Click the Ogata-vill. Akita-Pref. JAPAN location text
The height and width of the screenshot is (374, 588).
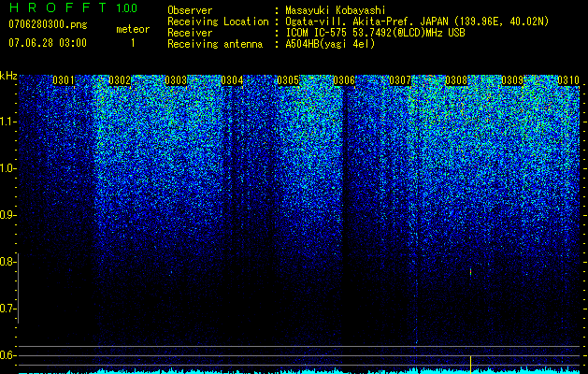417,22
